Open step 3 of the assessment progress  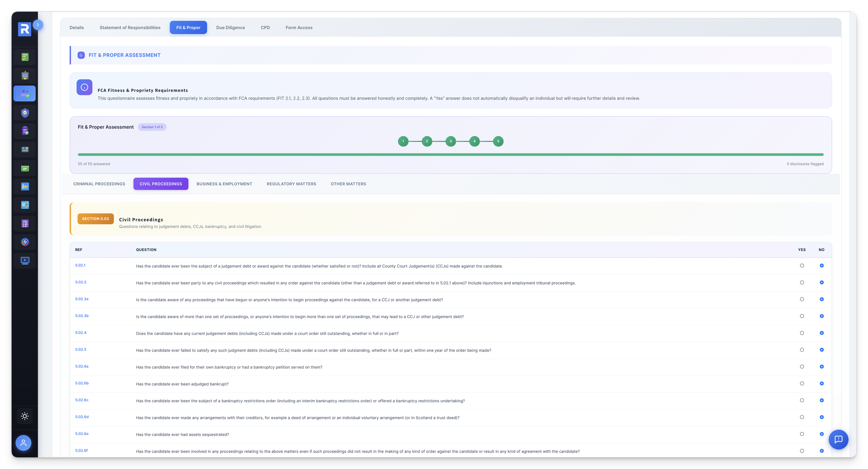click(451, 141)
